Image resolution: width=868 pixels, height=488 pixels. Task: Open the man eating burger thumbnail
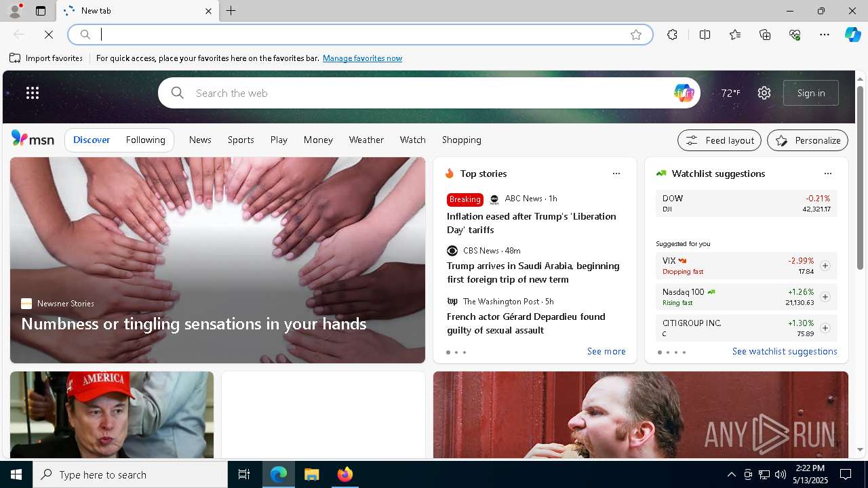pos(641,415)
